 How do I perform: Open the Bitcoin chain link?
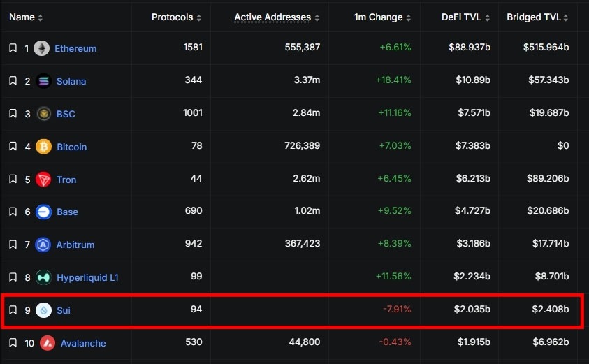point(72,147)
